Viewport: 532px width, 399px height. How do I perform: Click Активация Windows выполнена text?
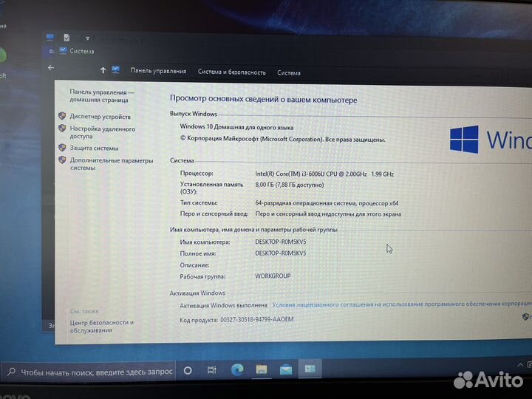coord(223,305)
